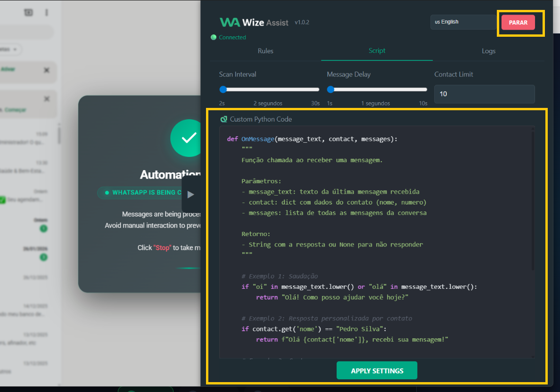
Task: Switch to the Logs tab
Action: (x=488, y=51)
